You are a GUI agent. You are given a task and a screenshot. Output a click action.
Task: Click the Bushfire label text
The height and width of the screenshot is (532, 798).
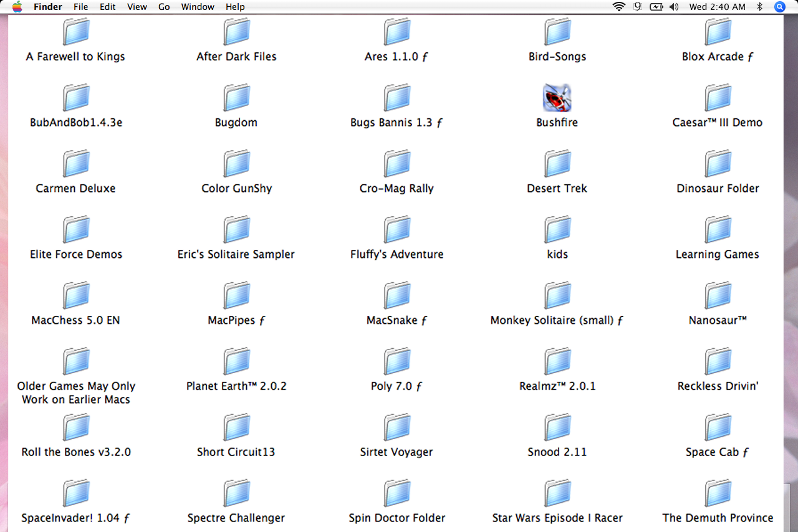[557, 123]
